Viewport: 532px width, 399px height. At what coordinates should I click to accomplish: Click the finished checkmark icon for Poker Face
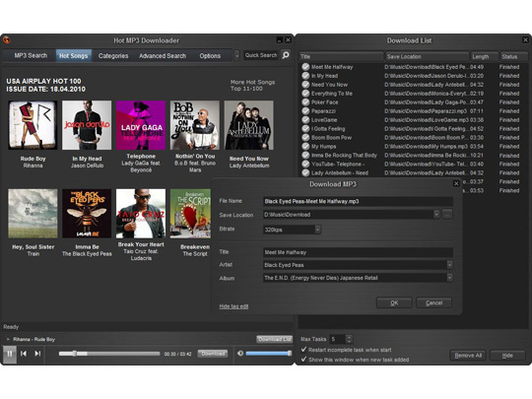[305, 102]
